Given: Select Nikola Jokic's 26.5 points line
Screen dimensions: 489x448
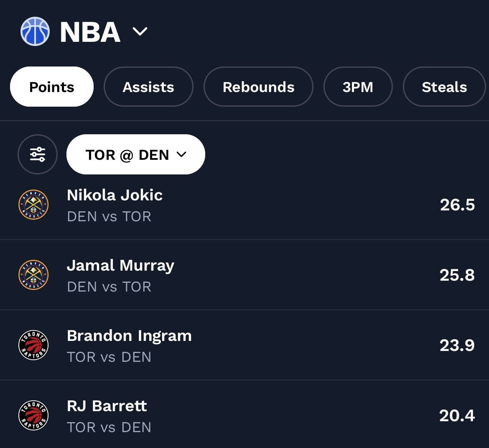Looking at the screenshot, I should (x=457, y=205).
